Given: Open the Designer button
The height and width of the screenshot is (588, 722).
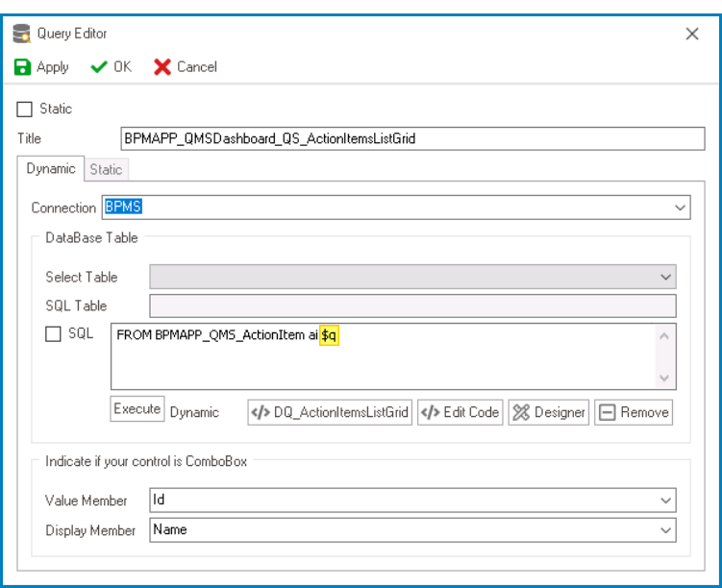Looking at the screenshot, I should 548,412.
